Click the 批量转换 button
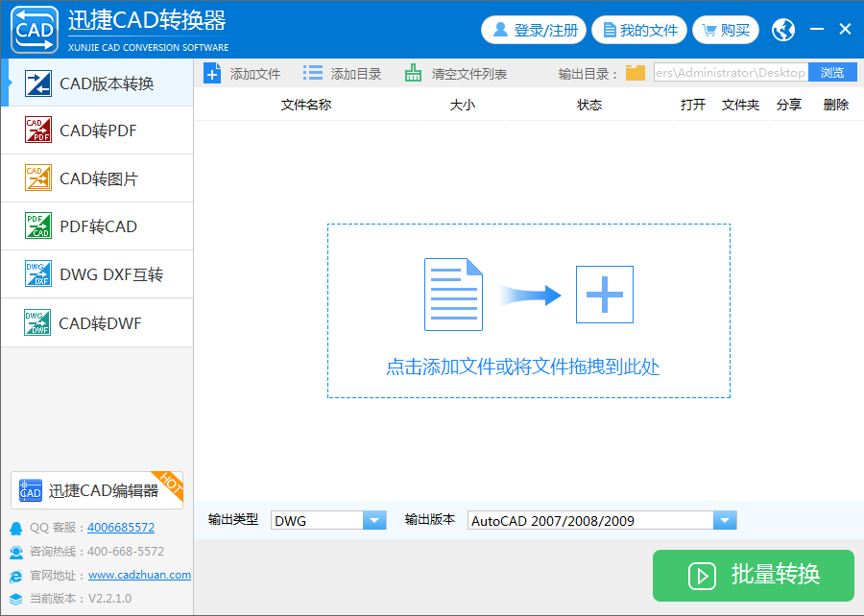 (x=754, y=576)
